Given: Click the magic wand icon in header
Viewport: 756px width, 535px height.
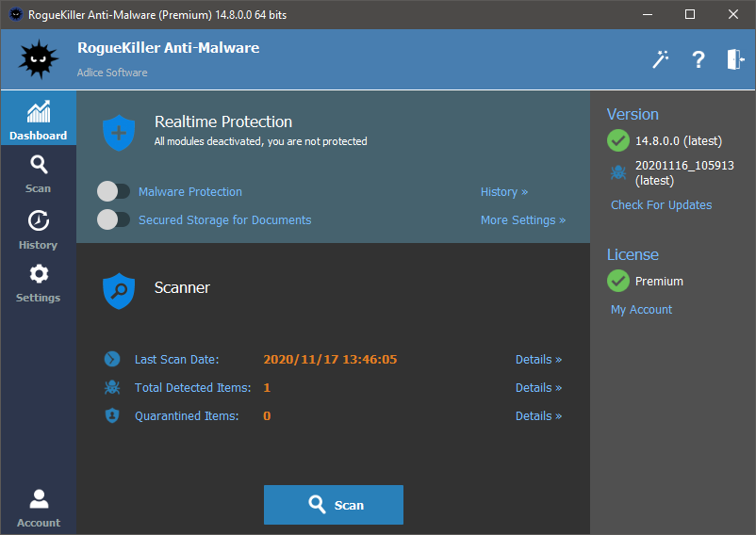Looking at the screenshot, I should click(x=661, y=59).
